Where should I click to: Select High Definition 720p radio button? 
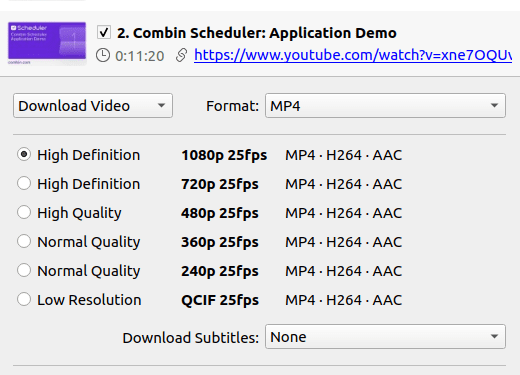click(24, 183)
